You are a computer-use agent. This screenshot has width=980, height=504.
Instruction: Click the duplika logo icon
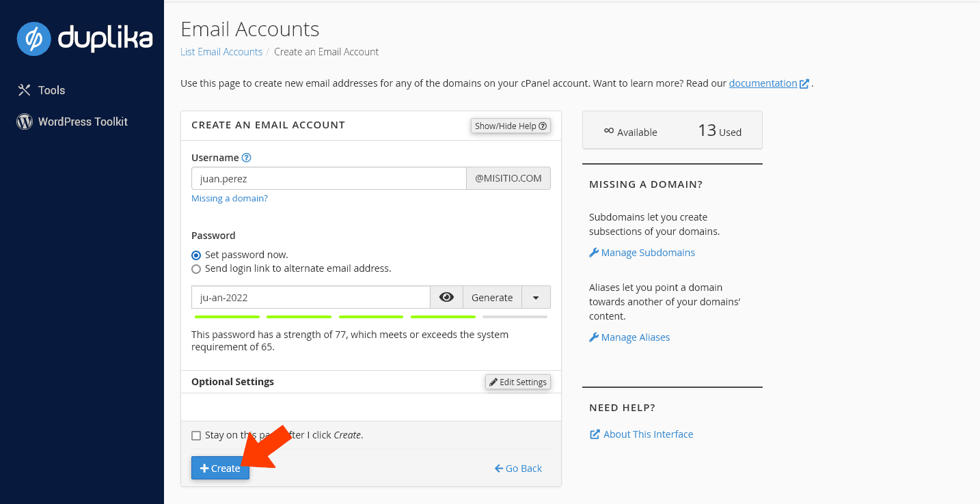click(x=34, y=39)
